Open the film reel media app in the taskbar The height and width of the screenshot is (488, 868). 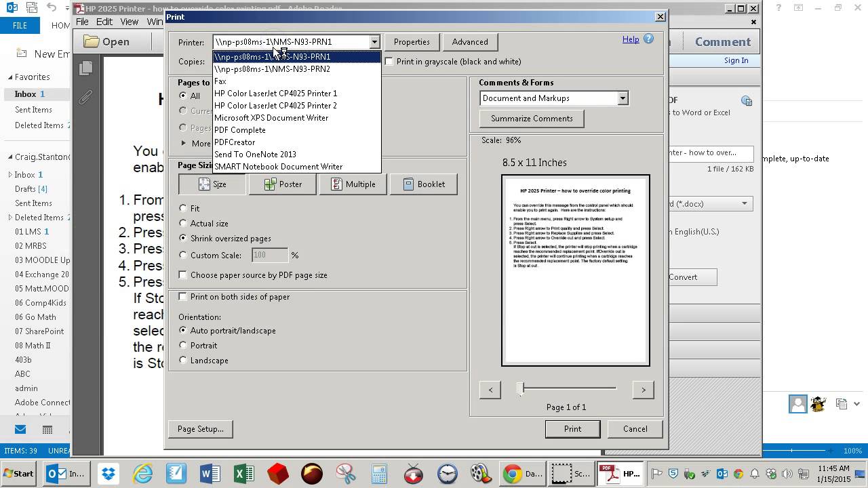pos(480,474)
